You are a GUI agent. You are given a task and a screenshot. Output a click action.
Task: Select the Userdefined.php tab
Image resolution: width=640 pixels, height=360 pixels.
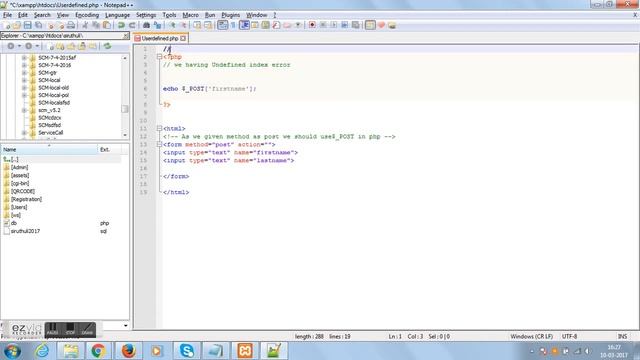(x=160, y=38)
